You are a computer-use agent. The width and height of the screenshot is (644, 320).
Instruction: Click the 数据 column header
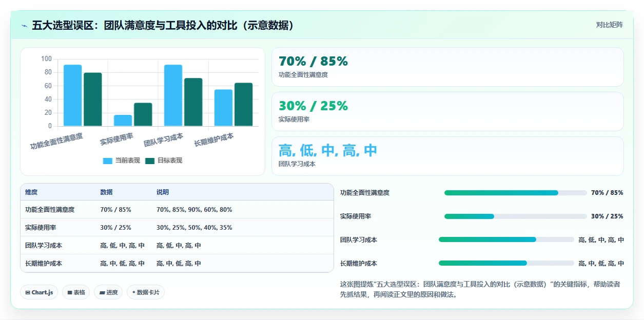[106, 192]
